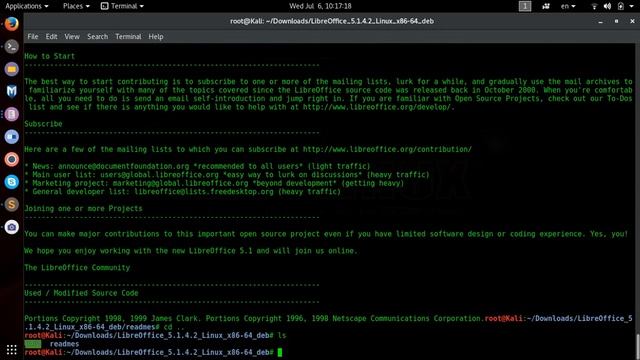
Task: Click the 'How to Start' heading
Action: click(49, 56)
